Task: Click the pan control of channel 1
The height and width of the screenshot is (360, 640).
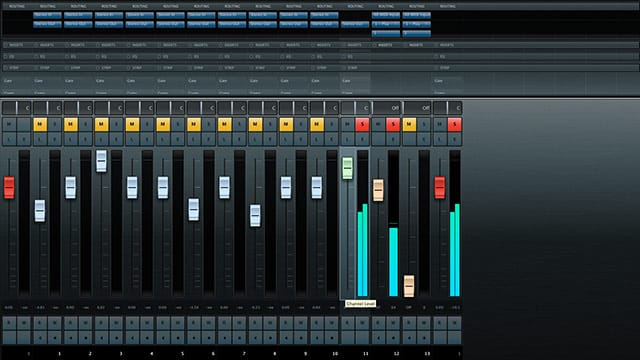Action: [x=47, y=108]
